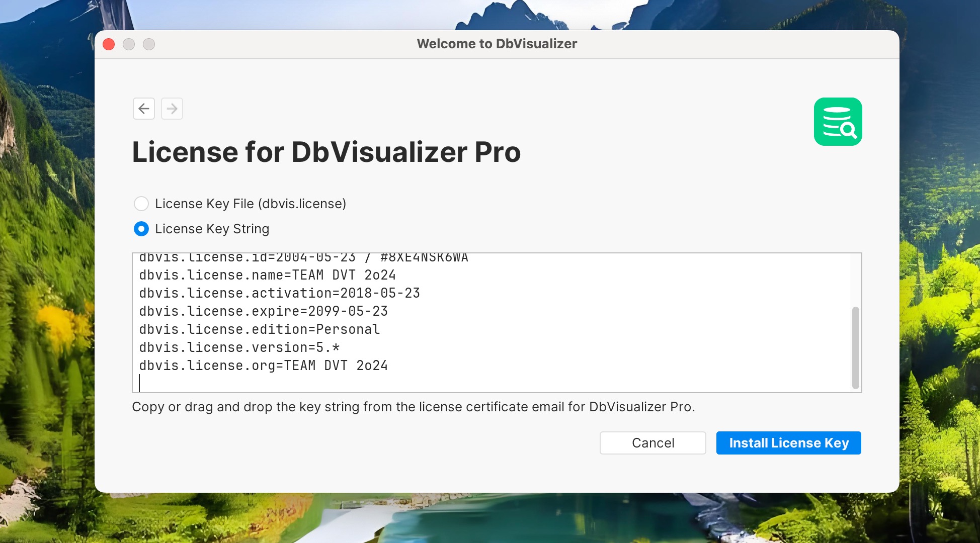
Task: Place cursor on dbvis.license.expire line
Action: point(263,312)
